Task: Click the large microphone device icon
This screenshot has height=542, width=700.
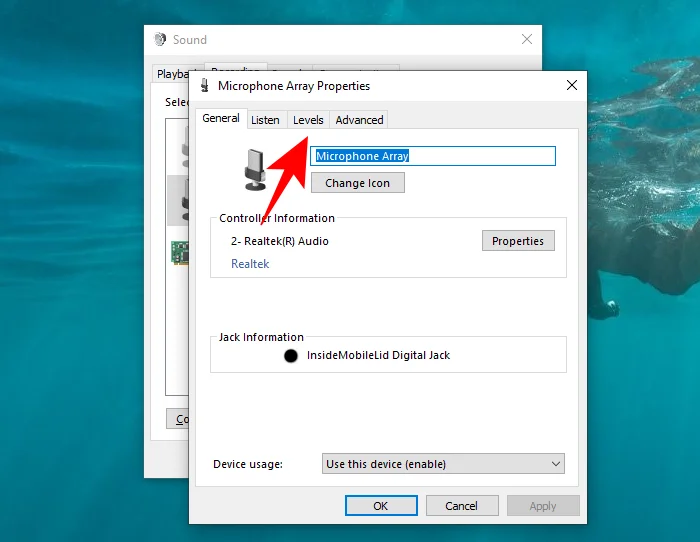Action: tap(255, 169)
